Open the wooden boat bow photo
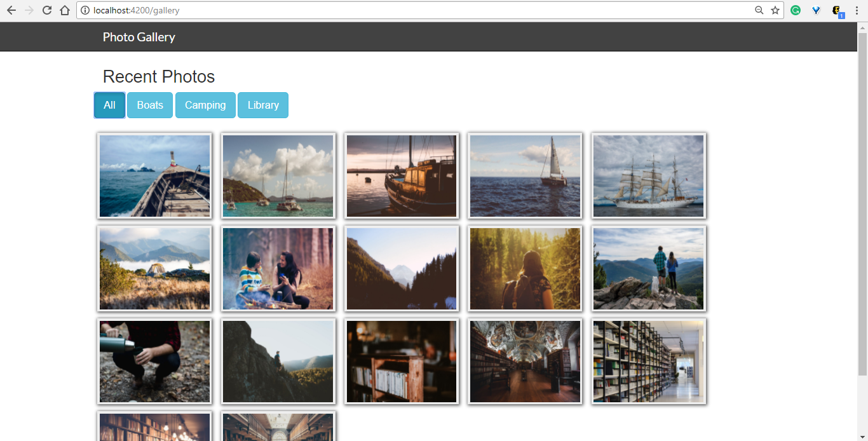The height and width of the screenshot is (441, 868). (x=155, y=176)
